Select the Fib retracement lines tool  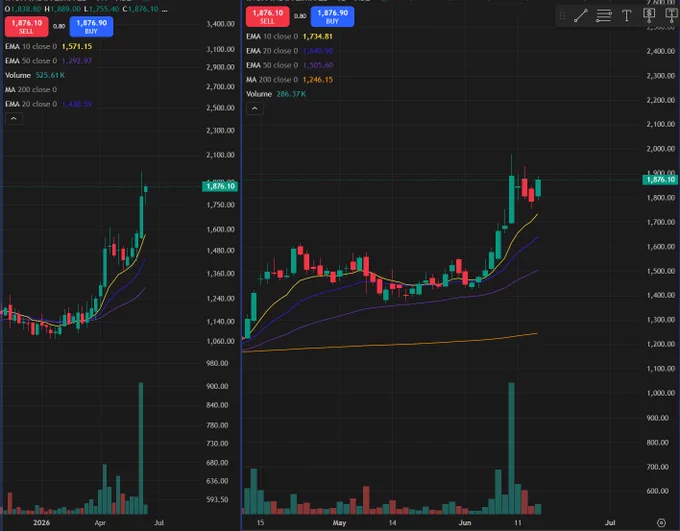click(x=604, y=16)
